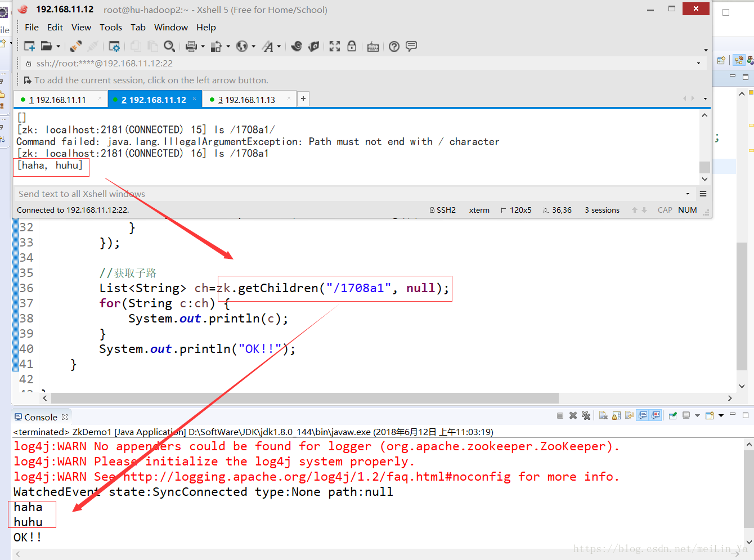Viewport: 754px width, 560px height.
Task: Click the Full screen arrows icon
Action: (335, 46)
